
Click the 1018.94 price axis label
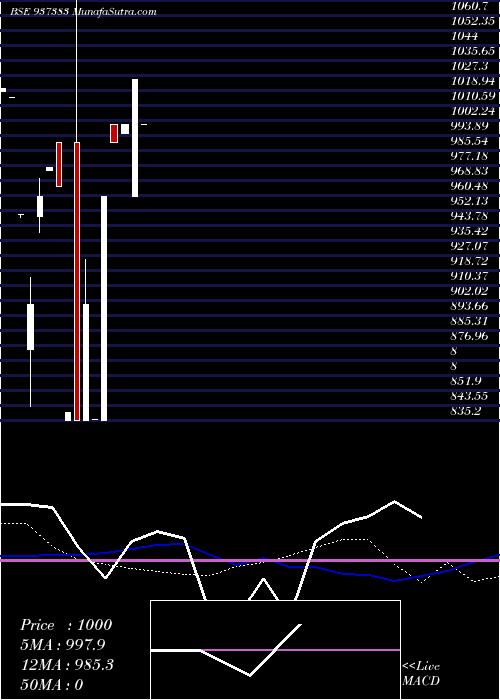tap(471, 81)
